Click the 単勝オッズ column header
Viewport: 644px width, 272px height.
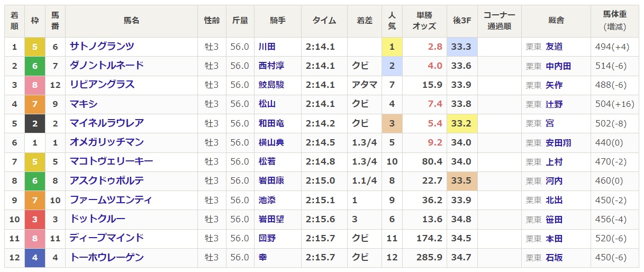click(423, 21)
